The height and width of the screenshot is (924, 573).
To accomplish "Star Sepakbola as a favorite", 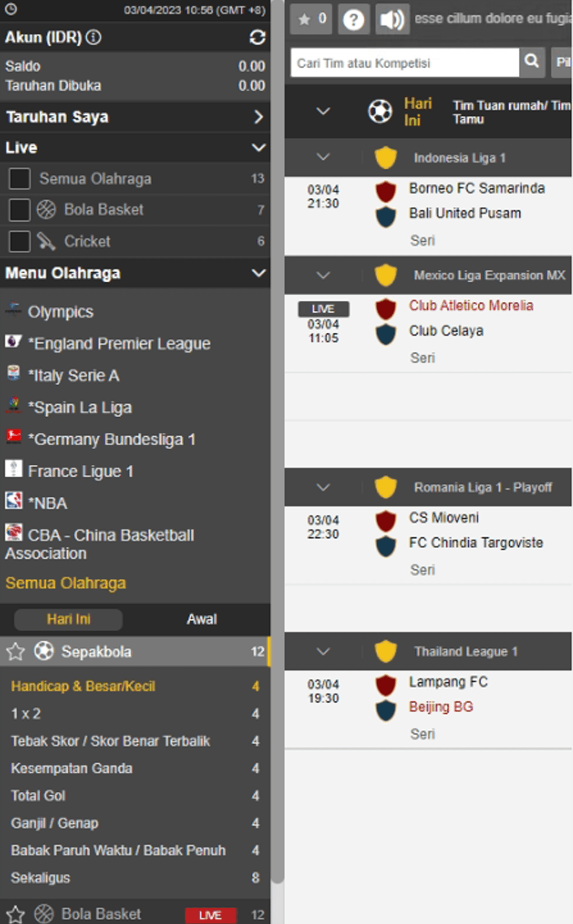I will [x=16, y=652].
